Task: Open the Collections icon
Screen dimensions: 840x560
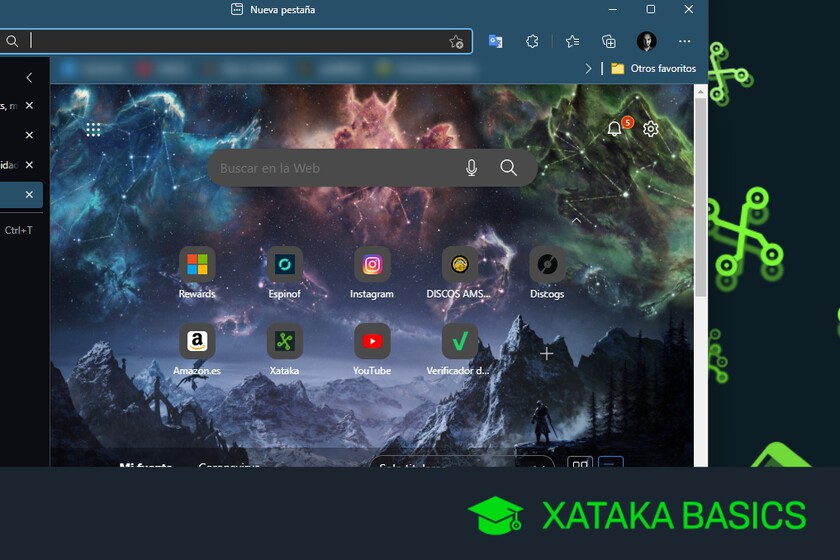Action: 609,41
